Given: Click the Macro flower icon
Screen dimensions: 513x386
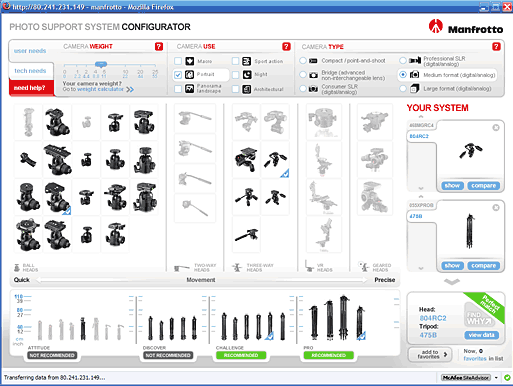Looking at the screenshot, I should pos(190,61).
